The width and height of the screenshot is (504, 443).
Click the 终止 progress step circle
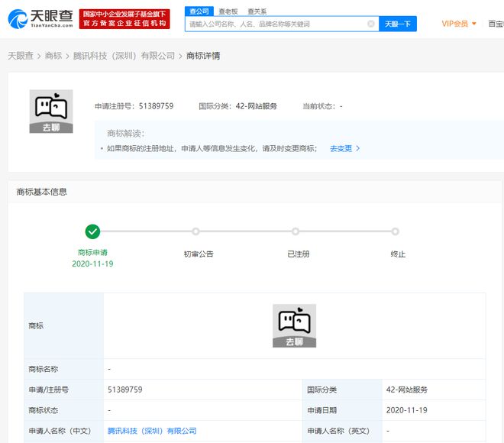396,231
